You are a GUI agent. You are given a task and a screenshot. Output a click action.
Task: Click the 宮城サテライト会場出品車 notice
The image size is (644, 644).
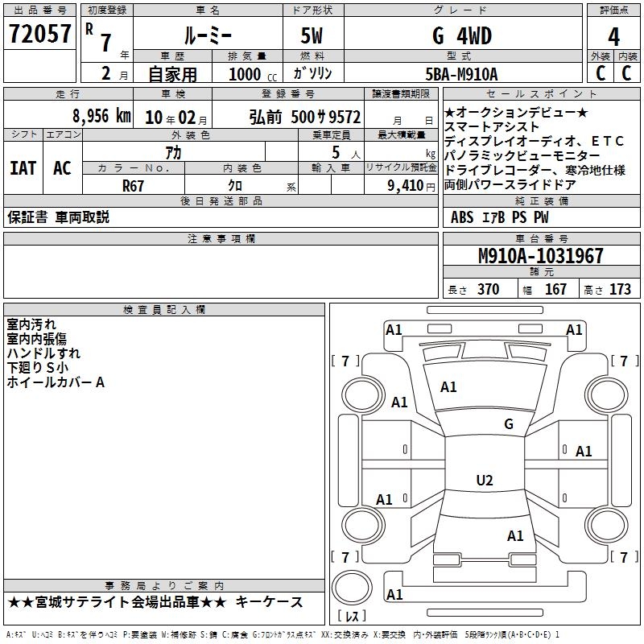pos(117,602)
